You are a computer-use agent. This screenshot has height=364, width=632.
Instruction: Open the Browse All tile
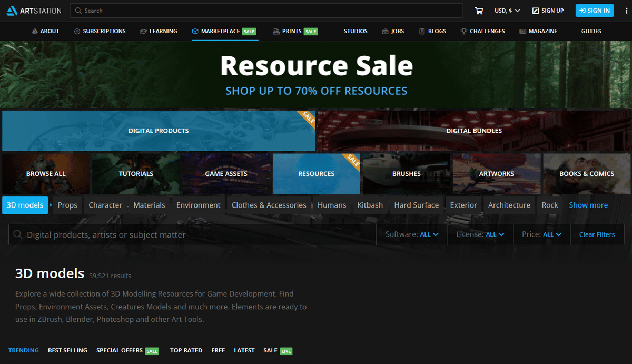46,174
